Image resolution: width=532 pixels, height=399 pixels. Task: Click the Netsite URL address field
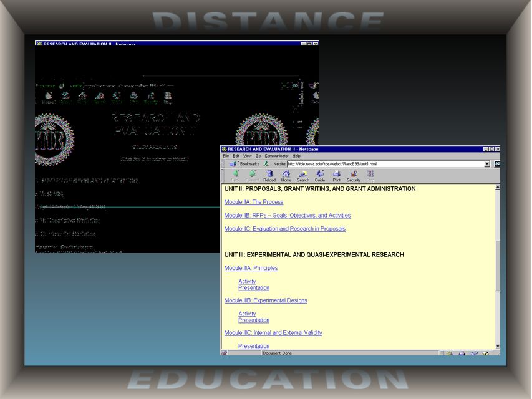point(385,164)
